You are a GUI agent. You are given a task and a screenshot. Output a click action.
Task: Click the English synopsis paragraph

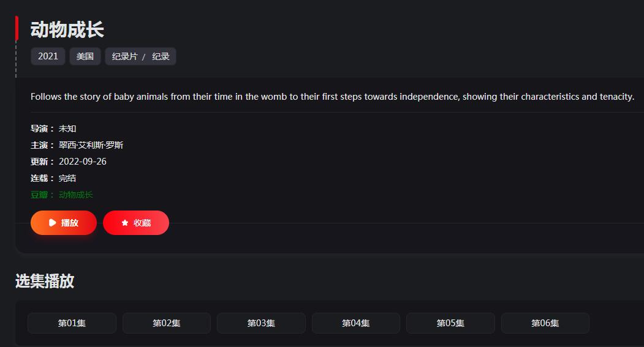(x=332, y=97)
